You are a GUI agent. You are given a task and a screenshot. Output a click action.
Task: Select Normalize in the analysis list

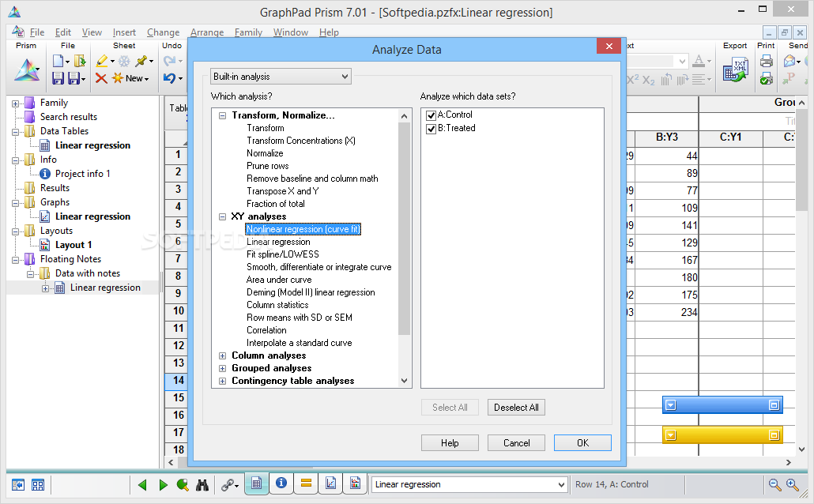point(265,153)
